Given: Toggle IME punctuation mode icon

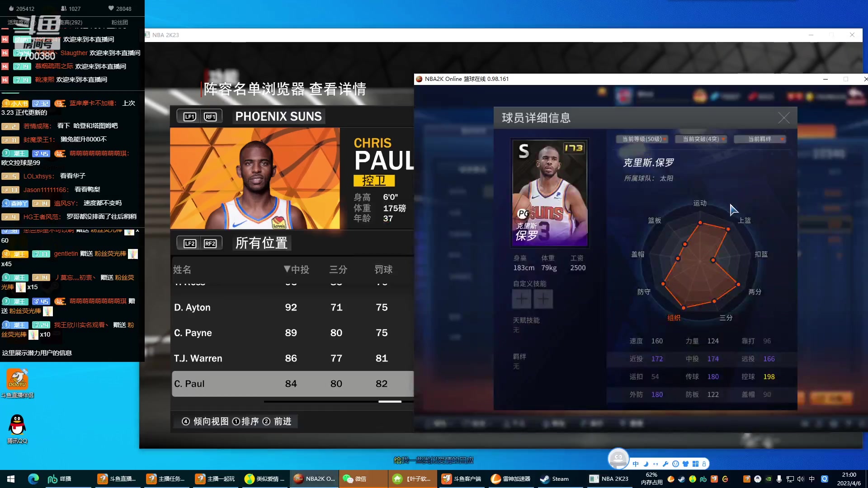Looking at the screenshot, I should pos(656,464).
